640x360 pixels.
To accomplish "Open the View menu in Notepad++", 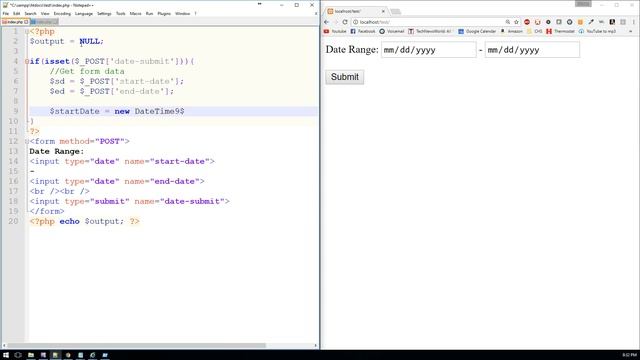I will (45, 13).
